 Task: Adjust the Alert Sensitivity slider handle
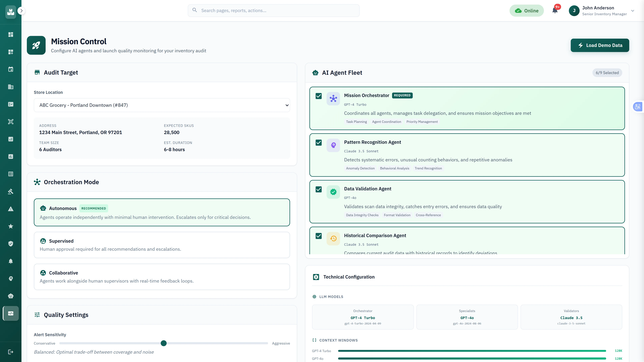[164, 343]
